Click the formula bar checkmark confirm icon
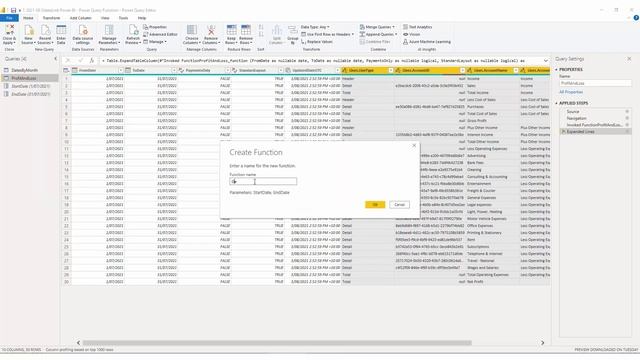Image resolution: width=640 pixels, height=360 pixels. (x=80, y=60)
